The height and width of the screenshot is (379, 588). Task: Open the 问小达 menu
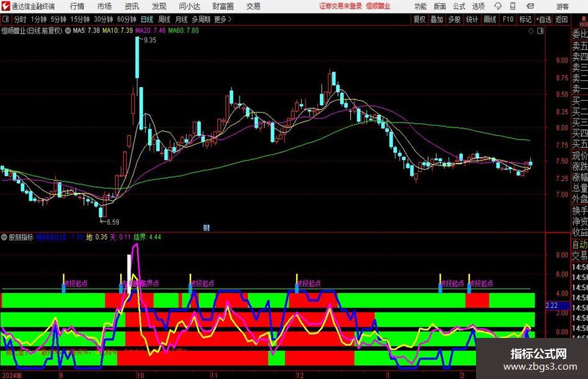tap(189, 6)
